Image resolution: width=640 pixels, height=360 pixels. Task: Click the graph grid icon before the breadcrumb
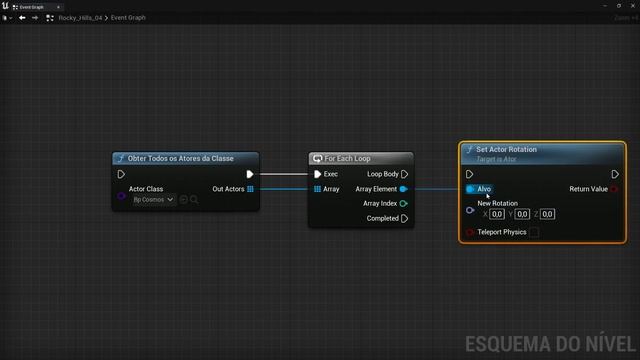50,18
